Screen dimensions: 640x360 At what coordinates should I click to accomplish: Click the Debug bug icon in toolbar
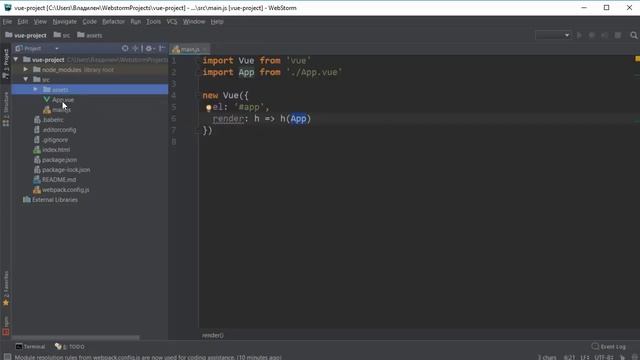pos(591,36)
